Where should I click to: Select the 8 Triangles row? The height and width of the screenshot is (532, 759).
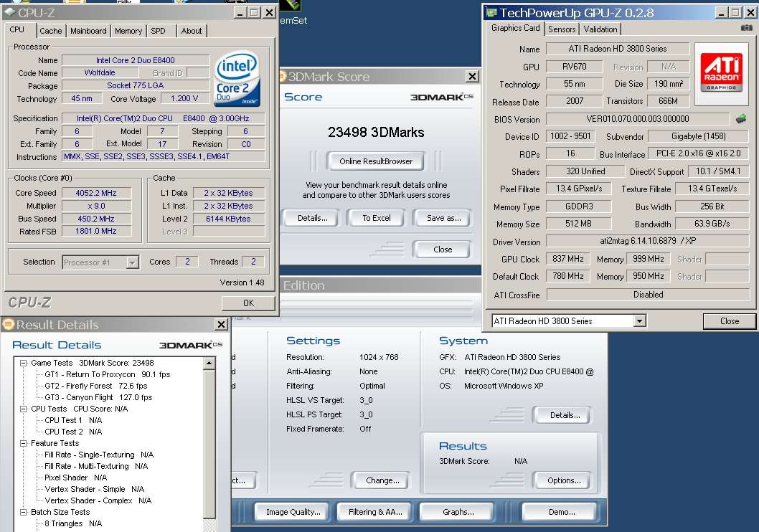click(73, 523)
